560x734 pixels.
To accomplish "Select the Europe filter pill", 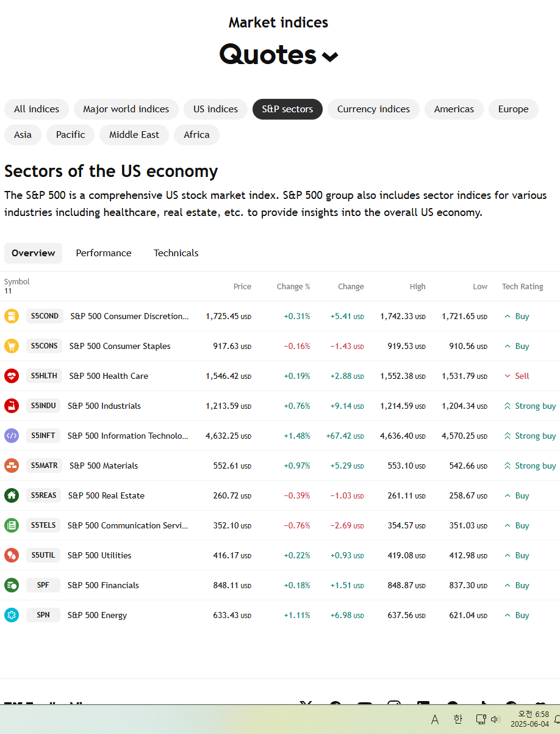I will [x=514, y=109].
